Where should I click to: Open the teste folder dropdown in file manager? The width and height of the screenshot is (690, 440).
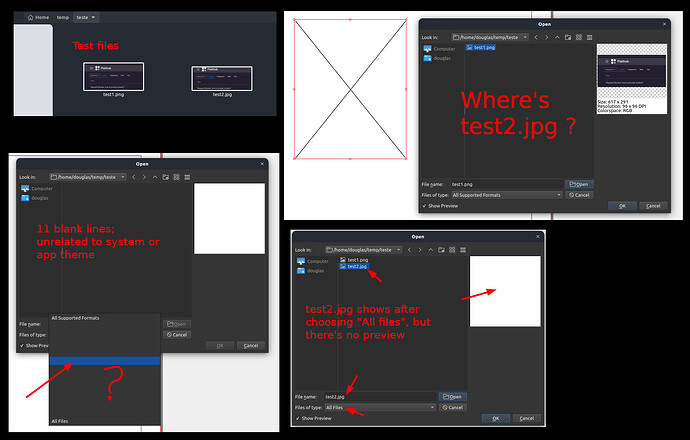coord(86,18)
